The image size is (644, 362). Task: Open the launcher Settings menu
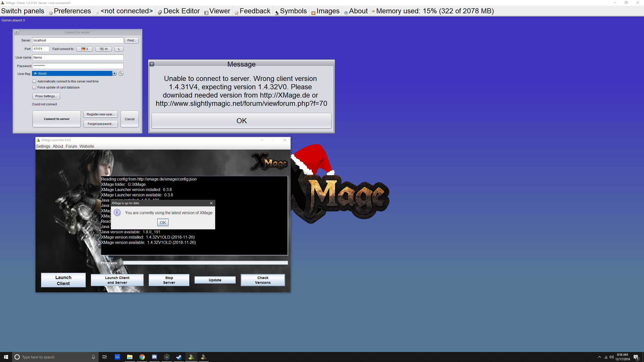coord(43,146)
